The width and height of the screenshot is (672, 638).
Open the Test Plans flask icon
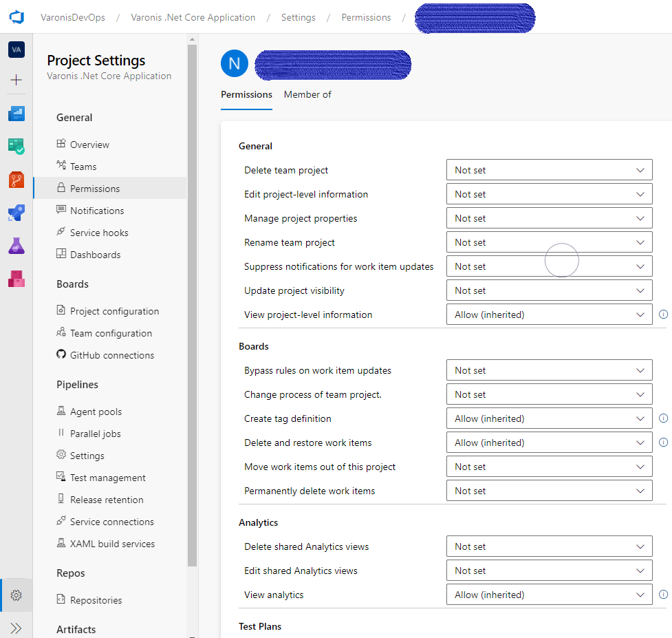pos(17,246)
